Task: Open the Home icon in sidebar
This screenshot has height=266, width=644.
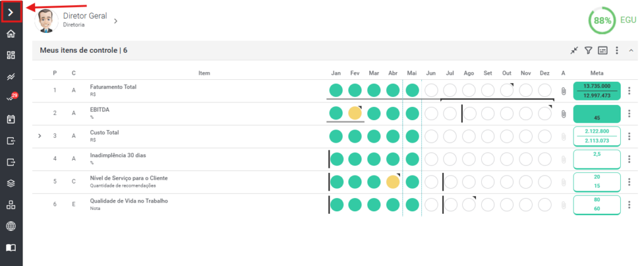Action: [11, 34]
